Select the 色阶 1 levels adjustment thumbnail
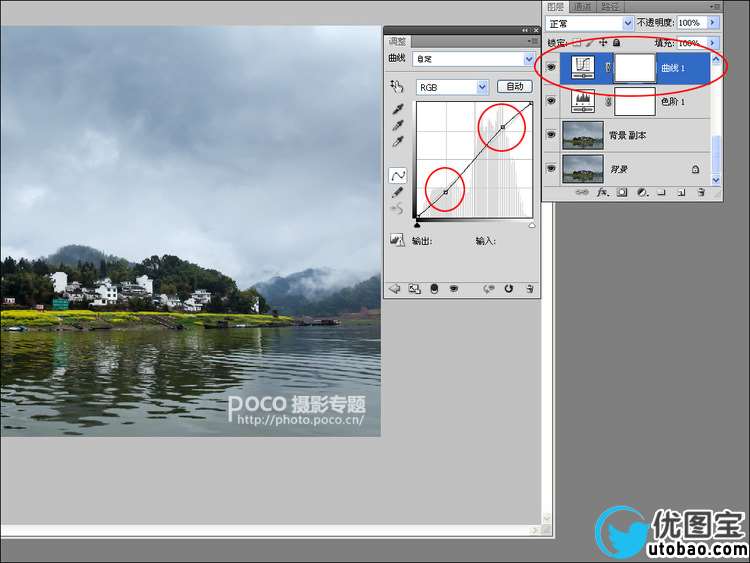The width and height of the screenshot is (750, 563). [x=583, y=101]
